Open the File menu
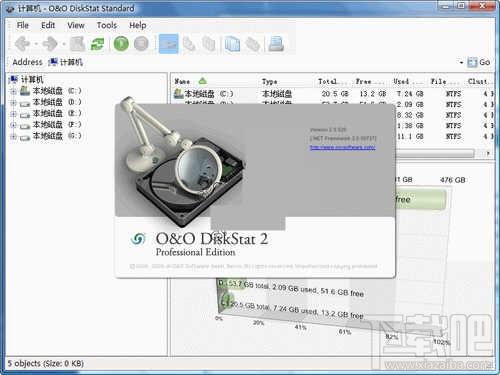The width and height of the screenshot is (500, 375). point(23,25)
